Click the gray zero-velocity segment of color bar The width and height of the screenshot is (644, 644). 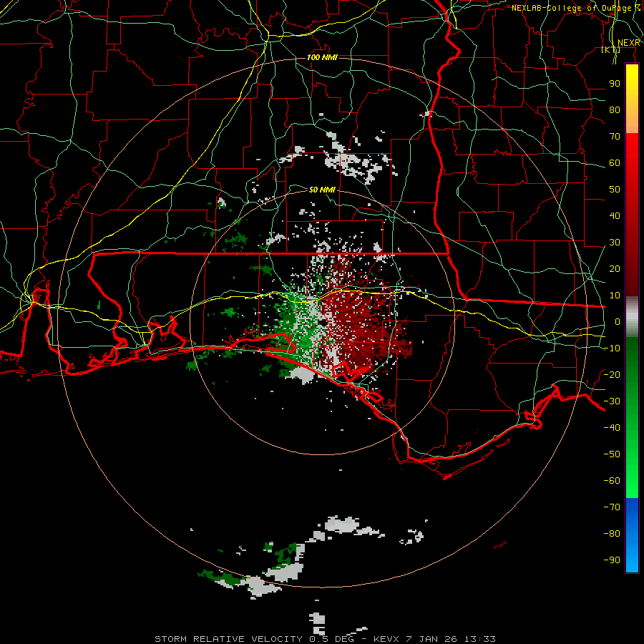point(632,317)
